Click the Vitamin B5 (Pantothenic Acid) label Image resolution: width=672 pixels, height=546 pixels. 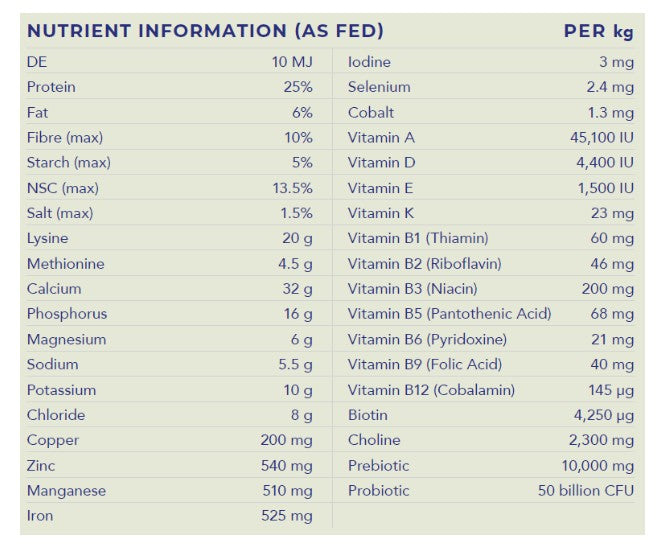(449, 314)
